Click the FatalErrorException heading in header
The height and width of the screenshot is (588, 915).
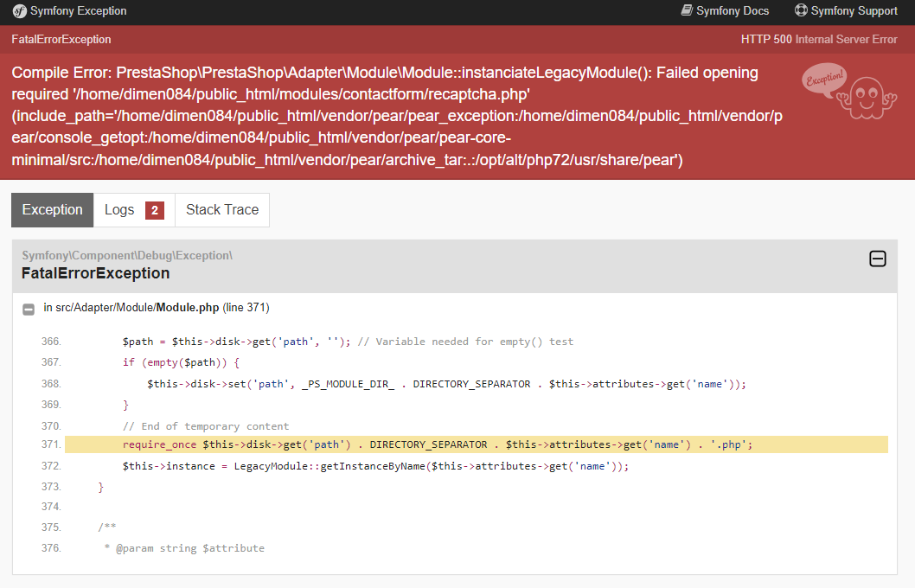[x=61, y=40]
